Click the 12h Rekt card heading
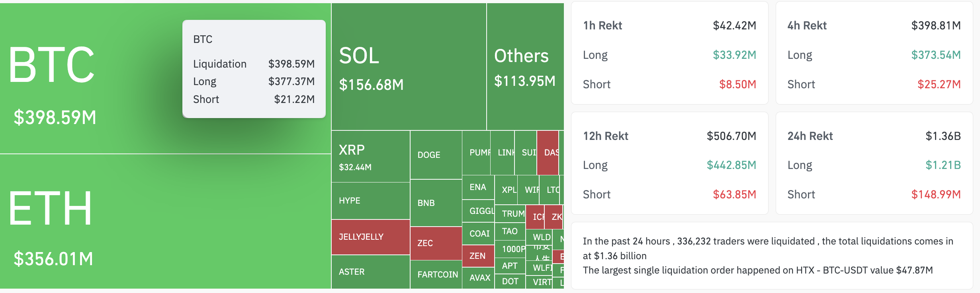This screenshot has height=293, width=980. point(605,136)
